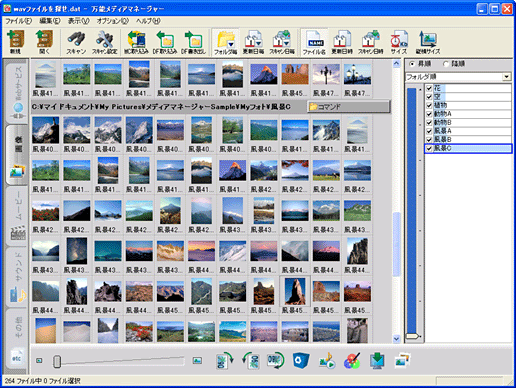Click the thumbnail list scroll down arrow
Screen dimensions: 516x388
coord(396,339)
